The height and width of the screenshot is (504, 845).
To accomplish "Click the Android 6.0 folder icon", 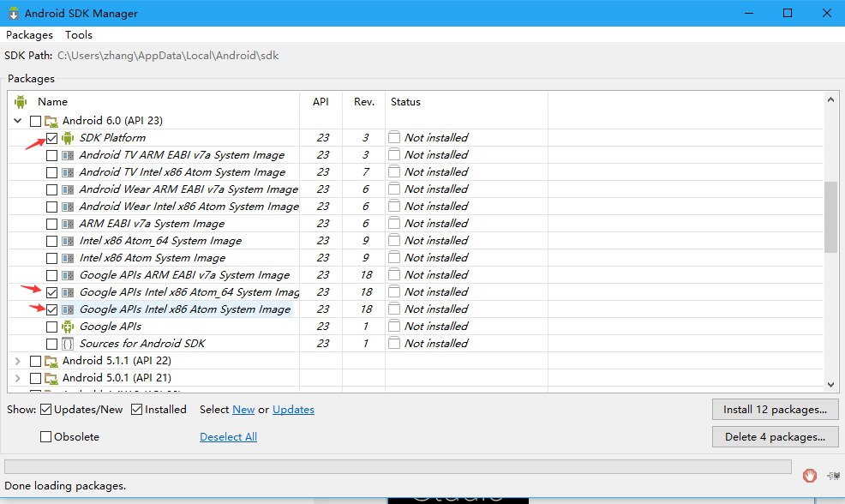I will point(51,121).
